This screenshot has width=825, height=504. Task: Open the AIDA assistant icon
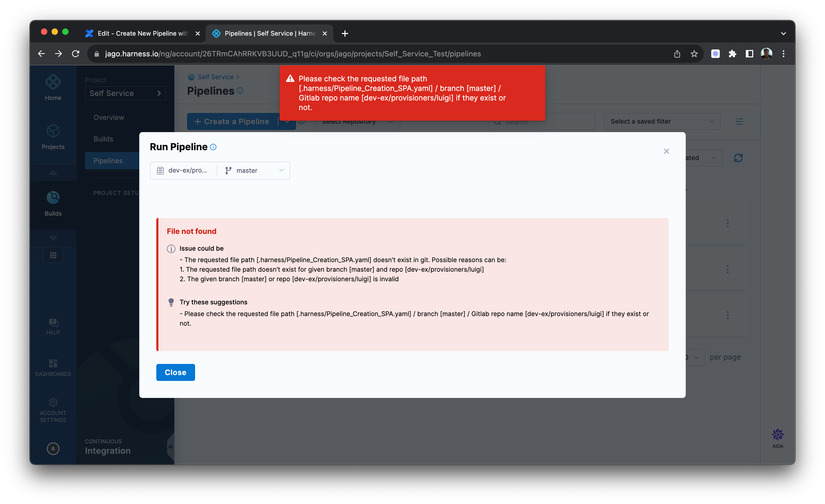point(777,438)
